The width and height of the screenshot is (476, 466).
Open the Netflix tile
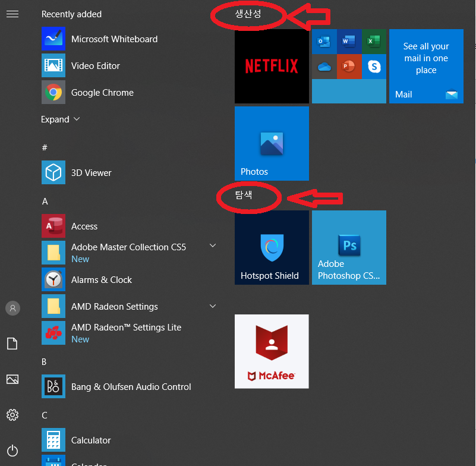pyautogui.click(x=272, y=66)
